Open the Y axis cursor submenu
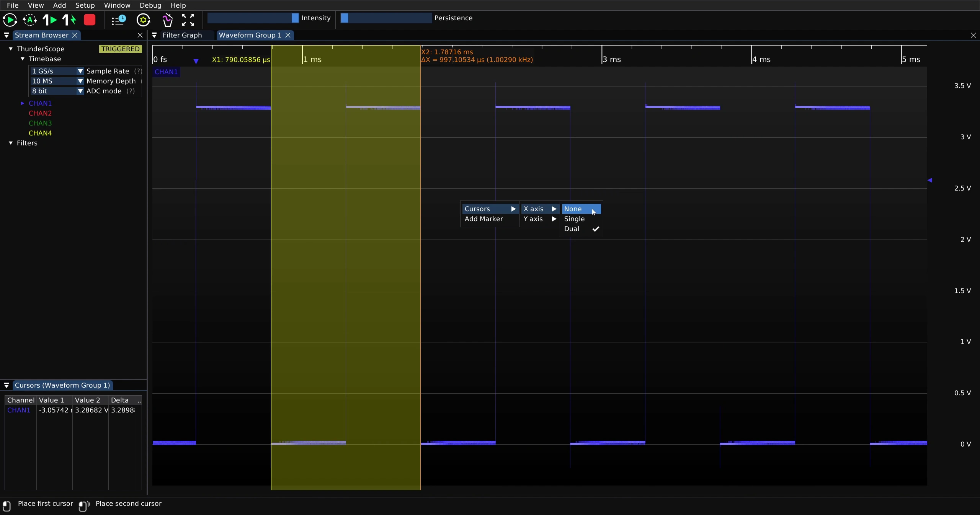980x515 pixels. click(539, 219)
